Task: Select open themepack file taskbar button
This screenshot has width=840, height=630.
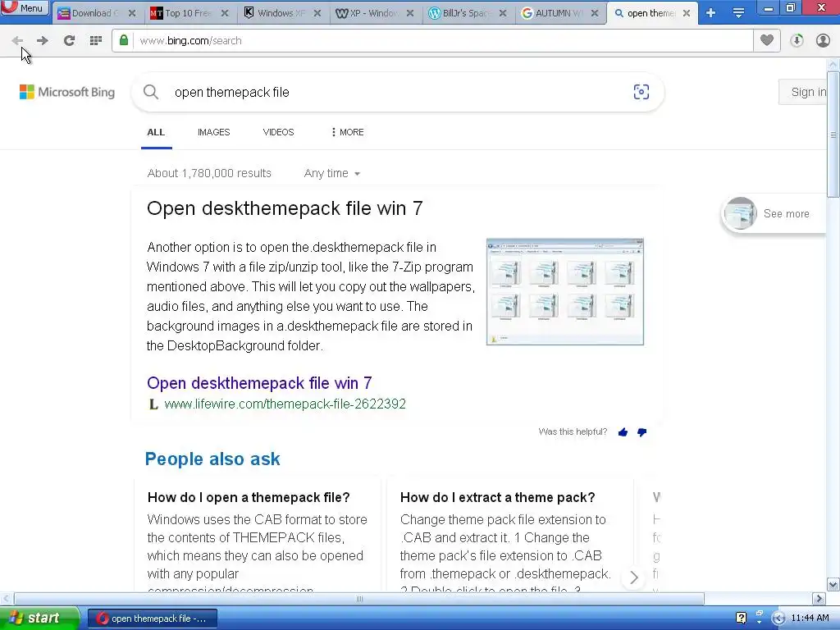Action: [153, 619]
